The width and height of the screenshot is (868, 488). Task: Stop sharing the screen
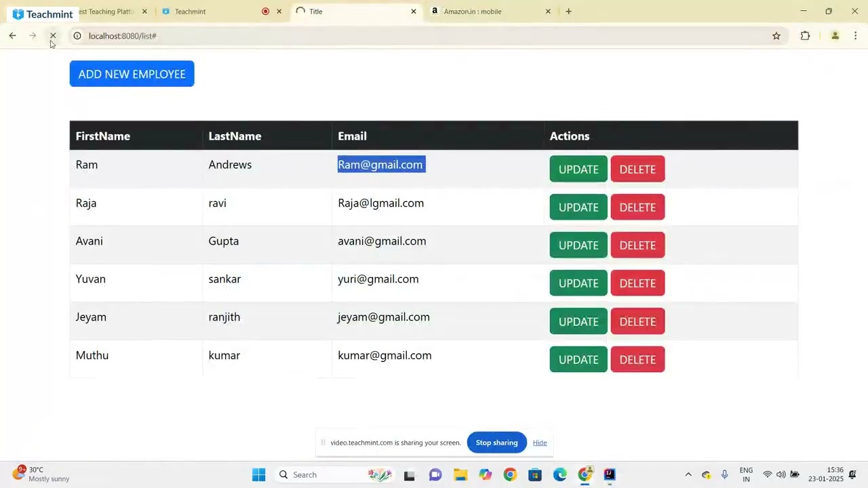pyautogui.click(x=496, y=443)
